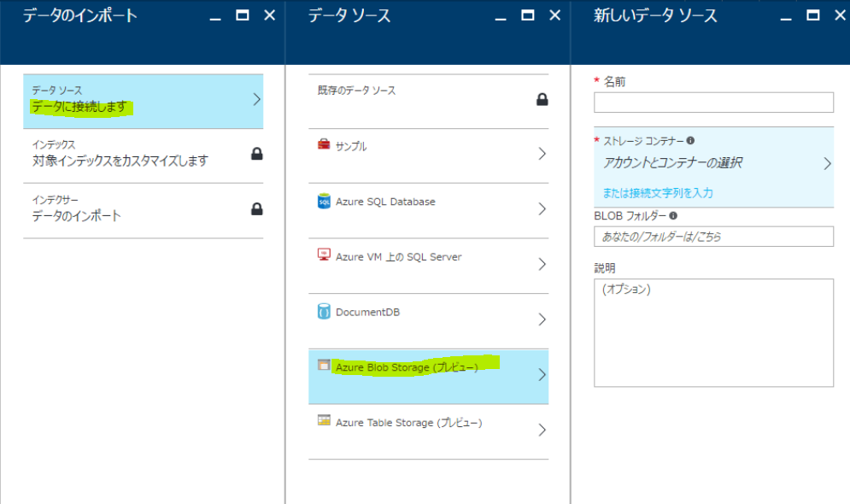Expand the DocumentDB row chevron

542,319
